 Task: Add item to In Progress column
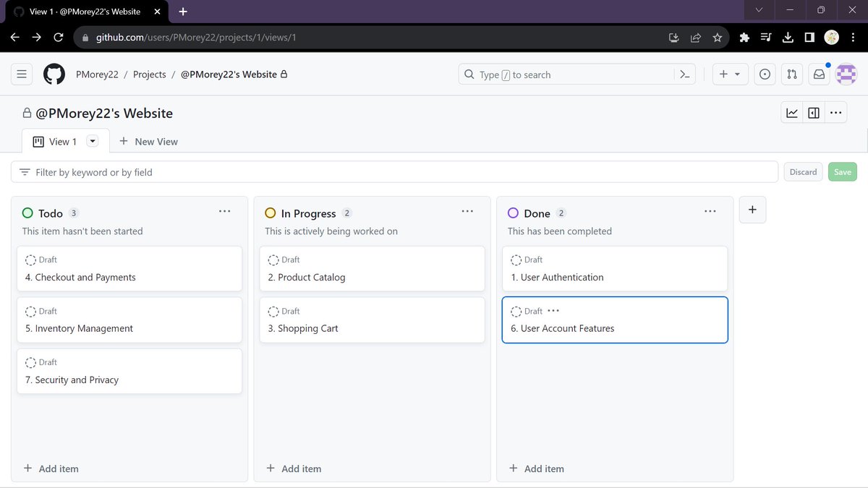tap(294, 468)
